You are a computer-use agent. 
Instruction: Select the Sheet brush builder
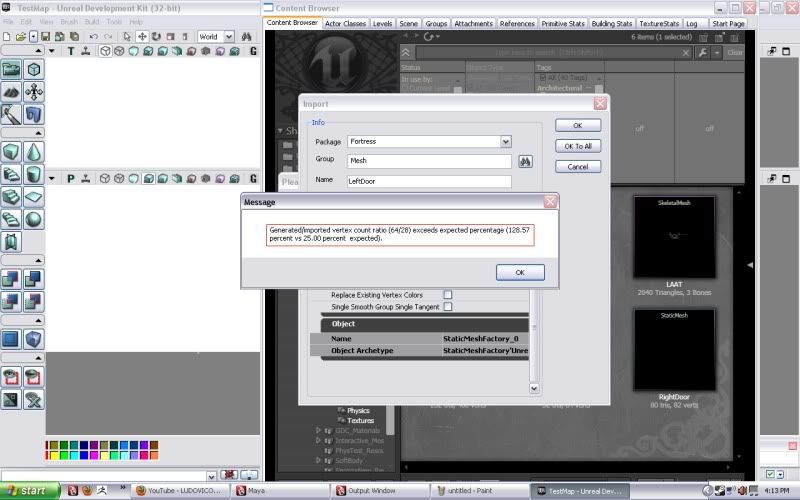(34, 197)
